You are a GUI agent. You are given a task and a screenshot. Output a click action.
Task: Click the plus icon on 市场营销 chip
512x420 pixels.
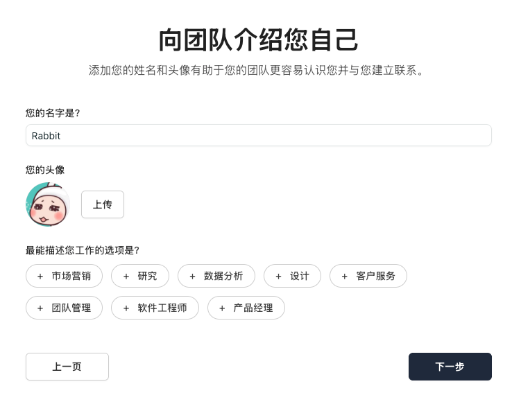[x=40, y=276]
